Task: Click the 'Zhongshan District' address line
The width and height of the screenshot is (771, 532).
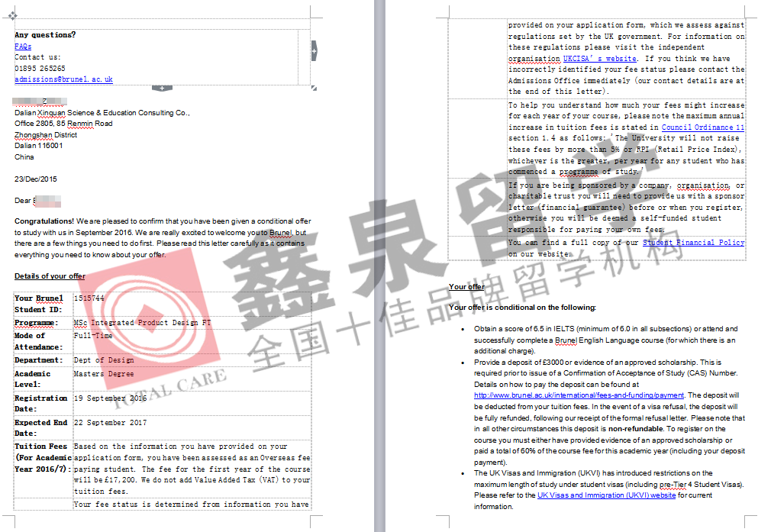Action: [x=46, y=135]
